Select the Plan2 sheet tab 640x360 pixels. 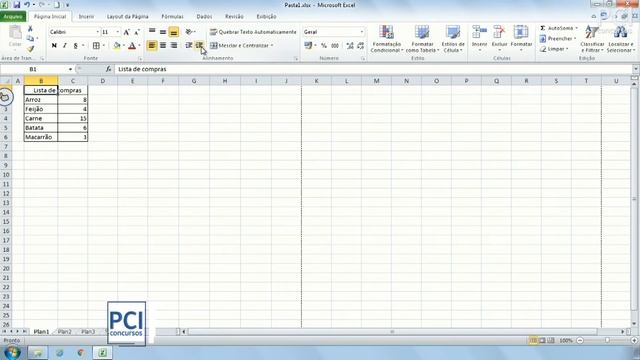click(x=64, y=332)
